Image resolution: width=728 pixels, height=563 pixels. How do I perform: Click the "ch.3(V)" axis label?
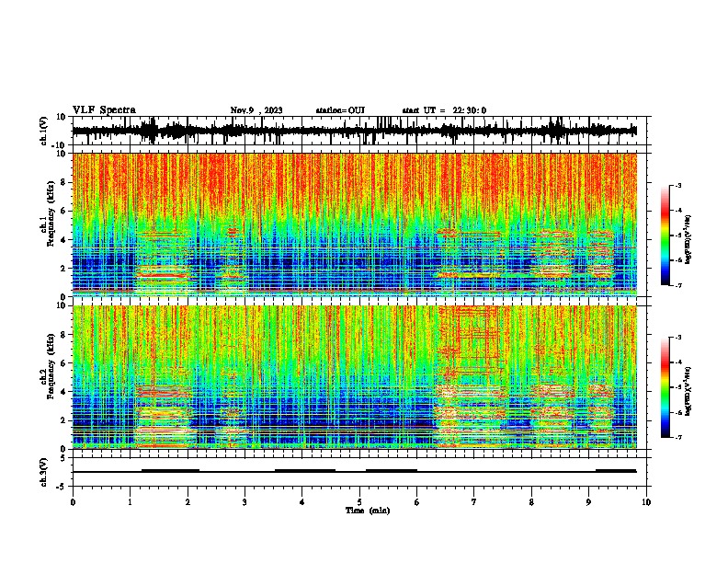pyautogui.click(x=44, y=472)
